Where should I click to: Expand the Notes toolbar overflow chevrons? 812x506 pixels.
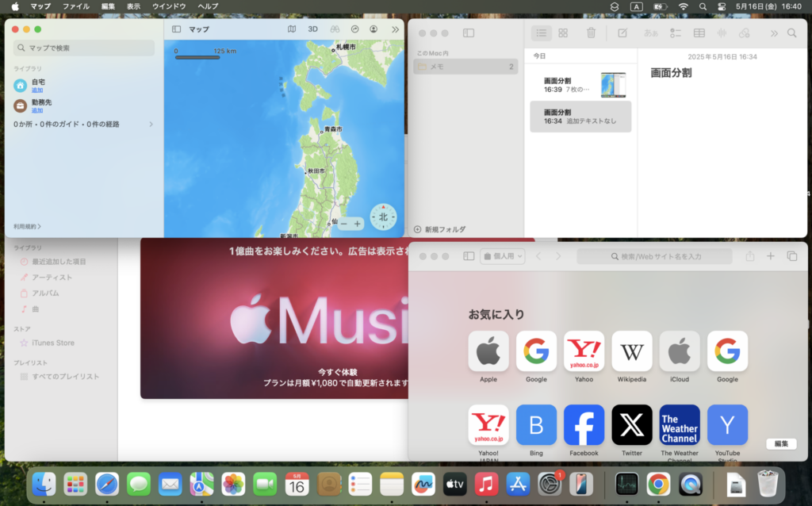pyautogui.click(x=774, y=33)
